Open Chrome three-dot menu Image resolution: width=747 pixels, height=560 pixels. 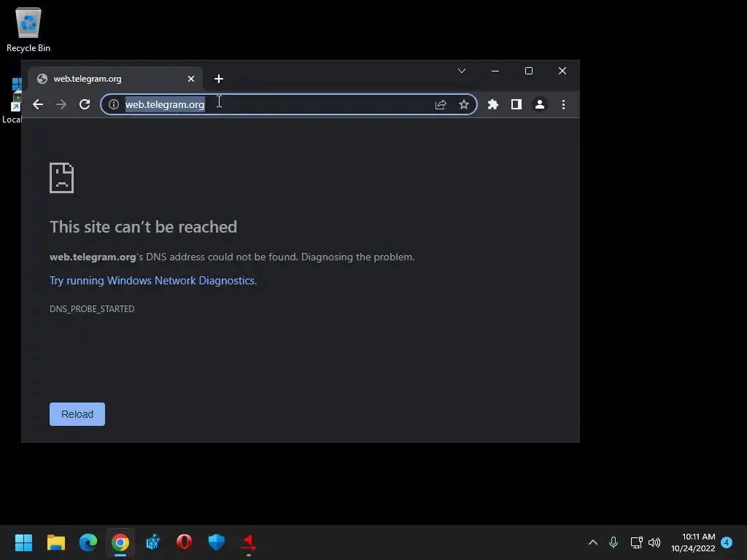point(564,104)
